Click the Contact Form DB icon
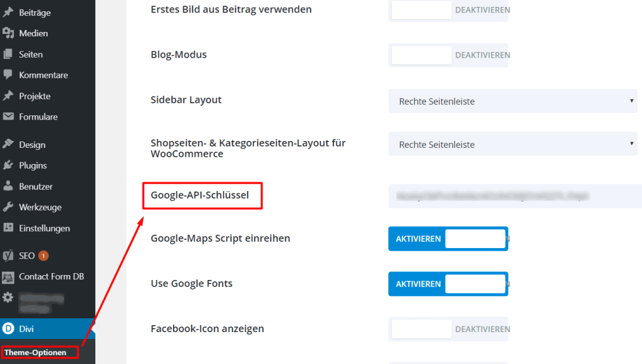 (x=8, y=277)
